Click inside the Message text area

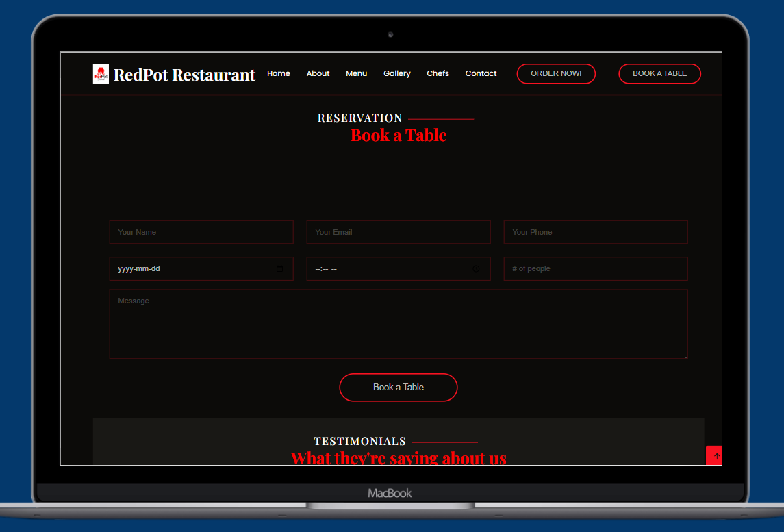pos(398,324)
